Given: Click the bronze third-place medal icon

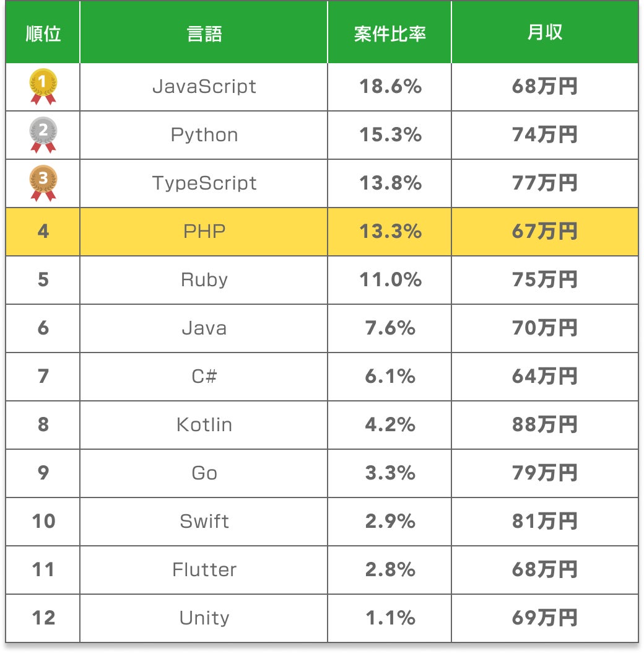Looking at the screenshot, I should click(x=43, y=183).
